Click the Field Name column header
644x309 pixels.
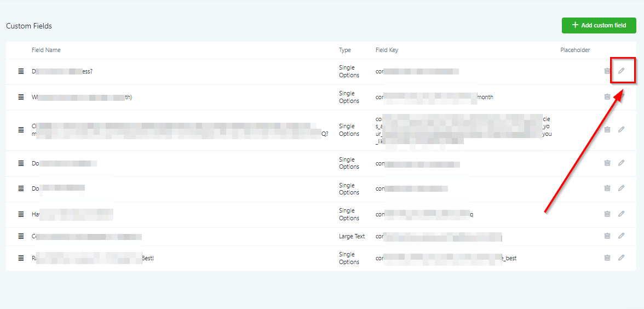click(x=46, y=50)
